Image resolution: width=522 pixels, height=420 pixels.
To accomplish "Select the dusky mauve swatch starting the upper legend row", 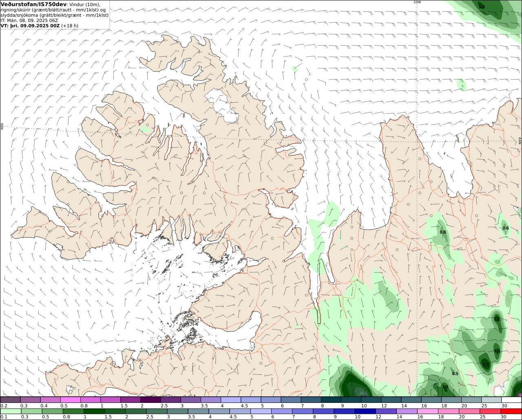I will pyautogui.click(x=10, y=400).
